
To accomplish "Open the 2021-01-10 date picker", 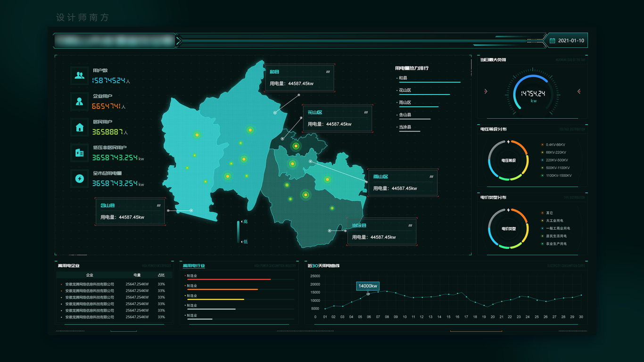I will pos(567,41).
